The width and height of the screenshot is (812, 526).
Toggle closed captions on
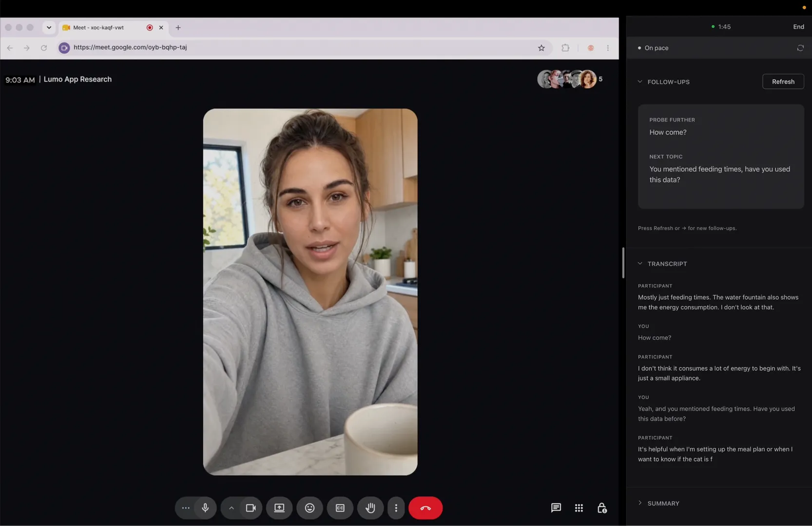[340, 508]
